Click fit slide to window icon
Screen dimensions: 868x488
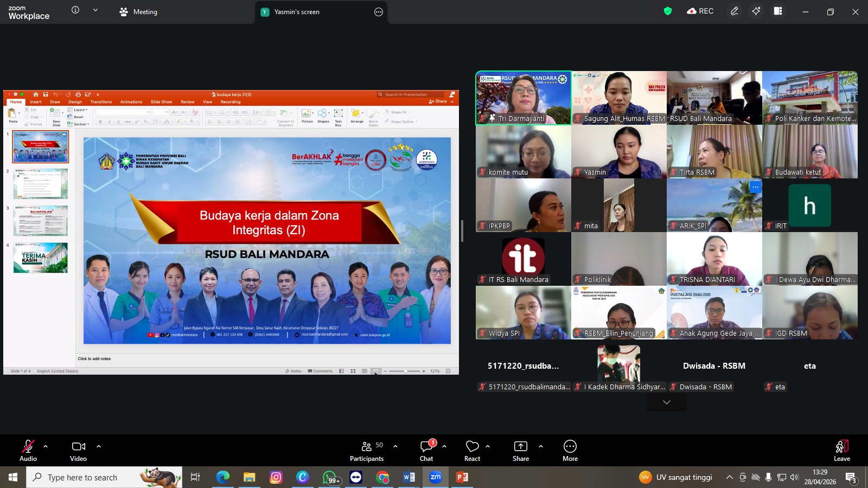(x=448, y=371)
